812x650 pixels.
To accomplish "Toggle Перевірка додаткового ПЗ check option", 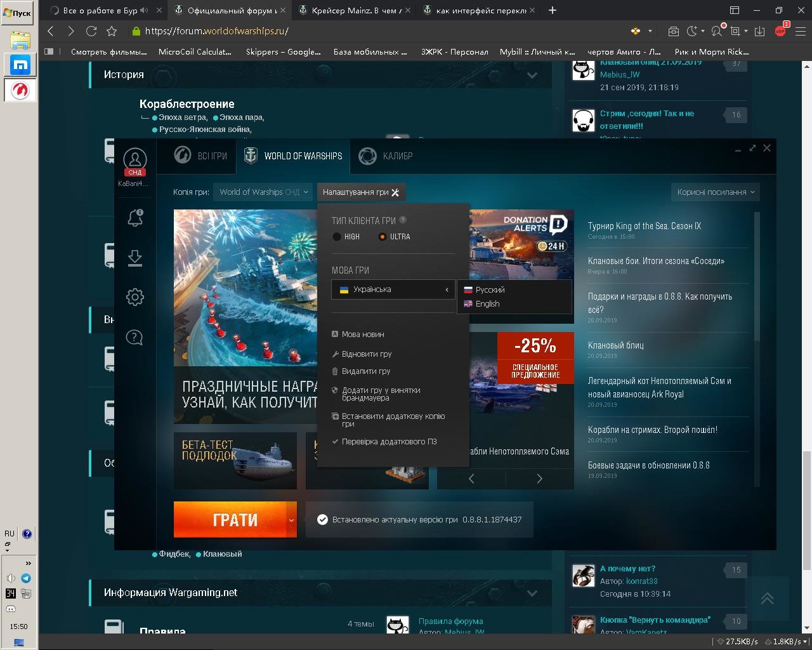I will coord(384,442).
